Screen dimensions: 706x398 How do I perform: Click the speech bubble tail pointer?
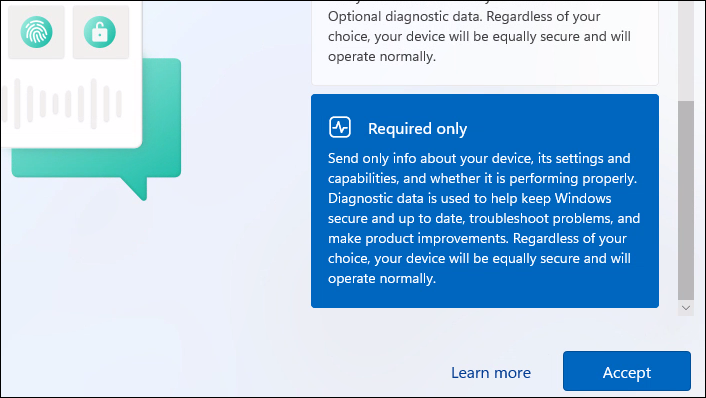pos(136,188)
